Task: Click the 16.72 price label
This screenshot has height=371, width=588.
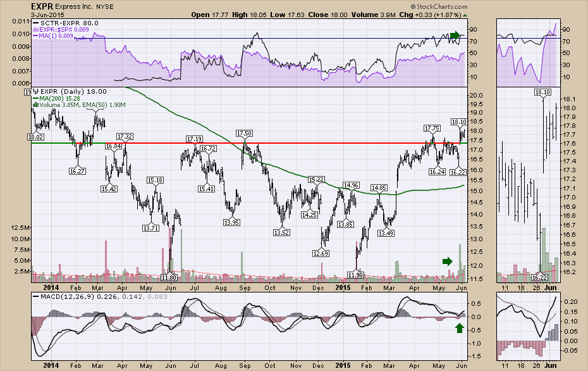Action: pyautogui.click(x=208, y=149)
